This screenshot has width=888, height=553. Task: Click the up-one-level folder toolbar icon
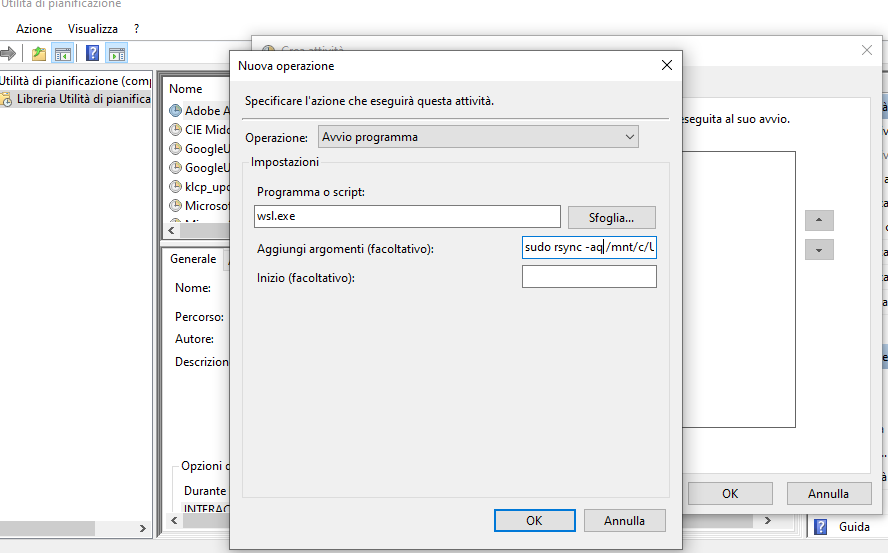click(39, 54)
